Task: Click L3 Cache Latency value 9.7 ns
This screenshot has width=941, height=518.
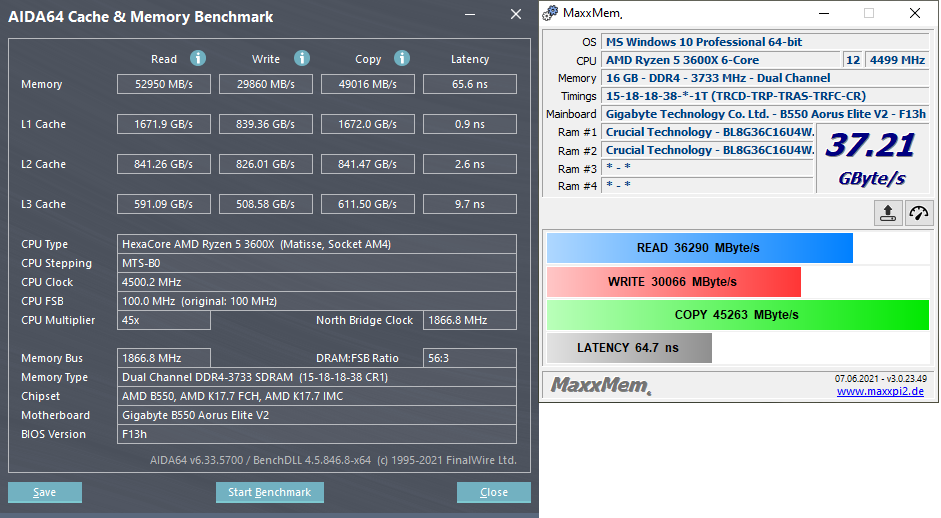Action: click(470, 204)
